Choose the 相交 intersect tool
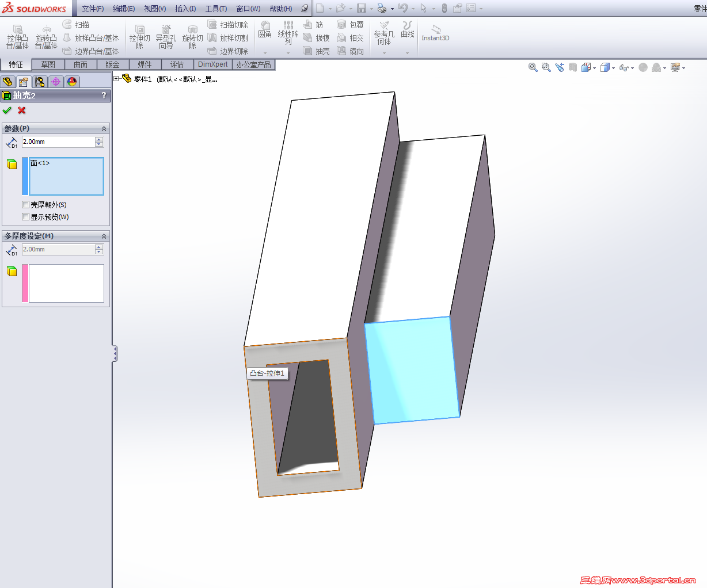707x588 pixels. [350, 38]
